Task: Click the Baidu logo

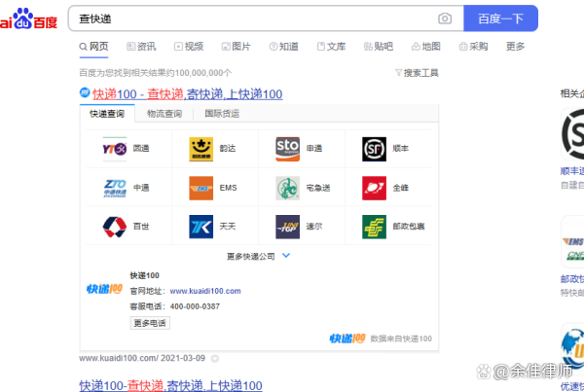Action: click(28, 18)
